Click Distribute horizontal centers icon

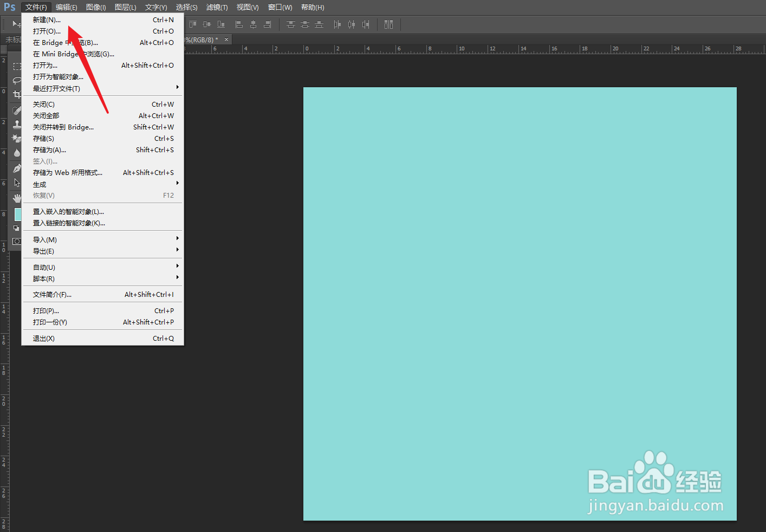[x=352, y=24]
